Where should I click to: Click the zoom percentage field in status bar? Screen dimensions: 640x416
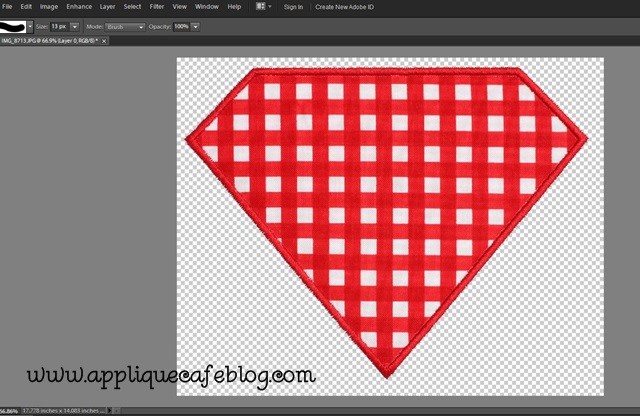point(9,411)
